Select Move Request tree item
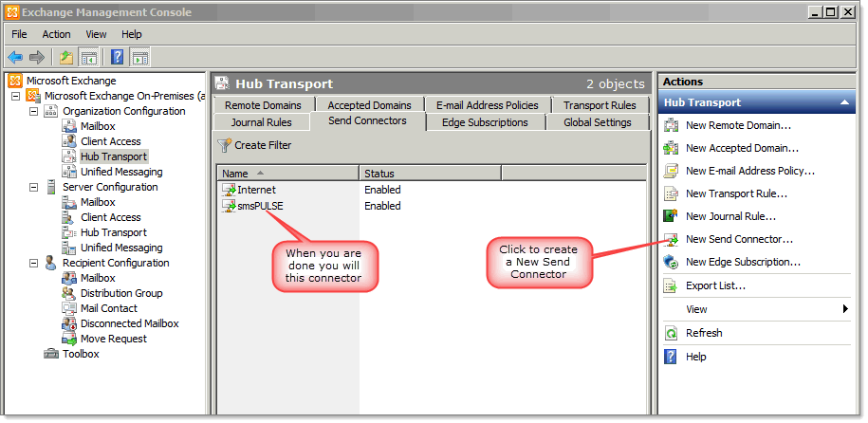This screenshot has height=423, width=868. point(114,339)
